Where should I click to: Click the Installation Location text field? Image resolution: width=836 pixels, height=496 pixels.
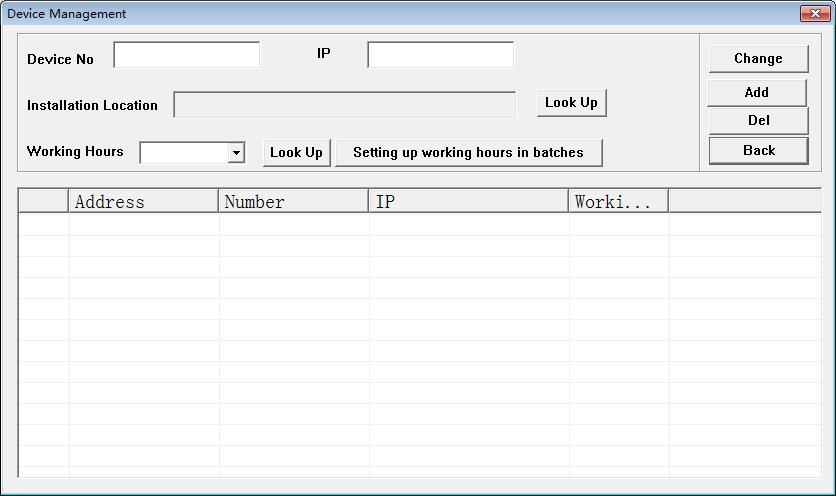click(344, 105)
